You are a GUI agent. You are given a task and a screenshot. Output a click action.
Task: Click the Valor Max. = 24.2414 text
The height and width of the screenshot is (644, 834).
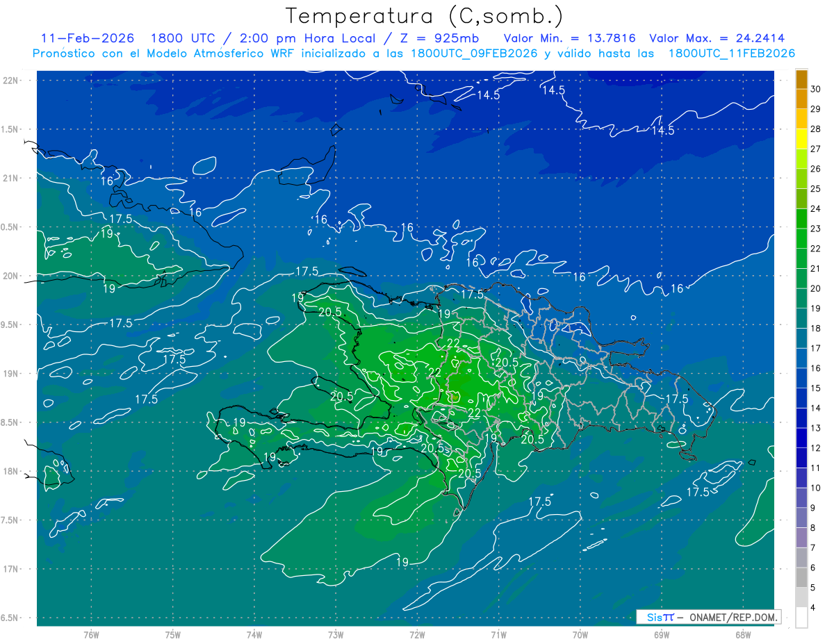point(721,38)
